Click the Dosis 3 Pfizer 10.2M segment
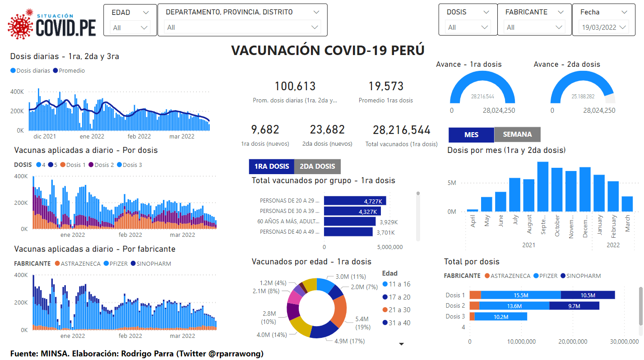The height and width of the screenshot is (360, 644). (x=501, y=317)
